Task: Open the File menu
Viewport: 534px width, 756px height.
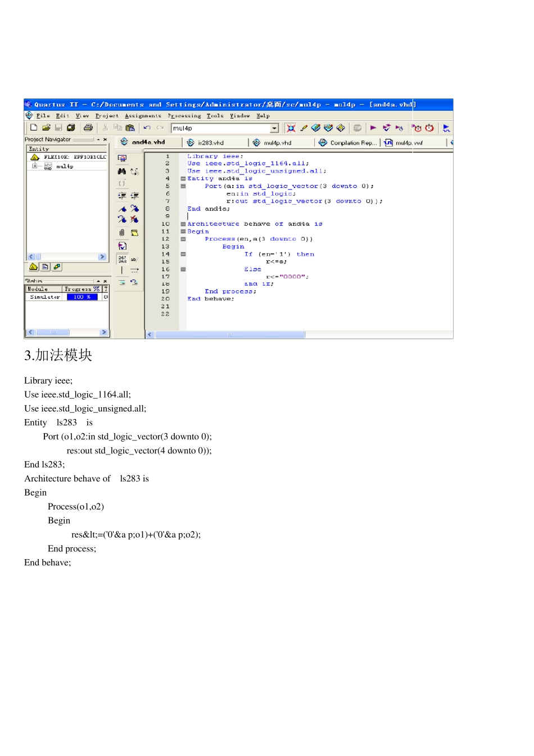Action: click(43, 116)
